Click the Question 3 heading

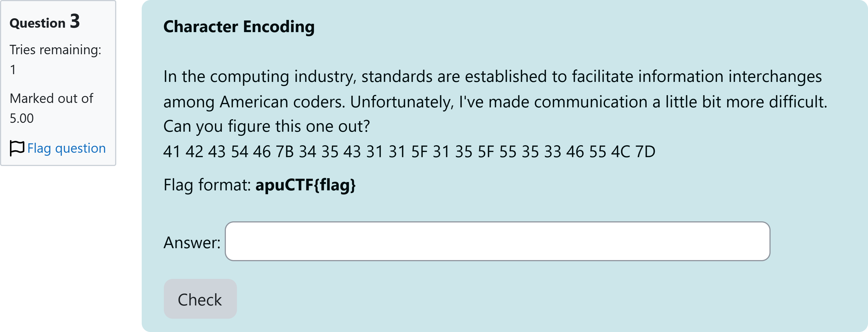click(x=45, y=22)
